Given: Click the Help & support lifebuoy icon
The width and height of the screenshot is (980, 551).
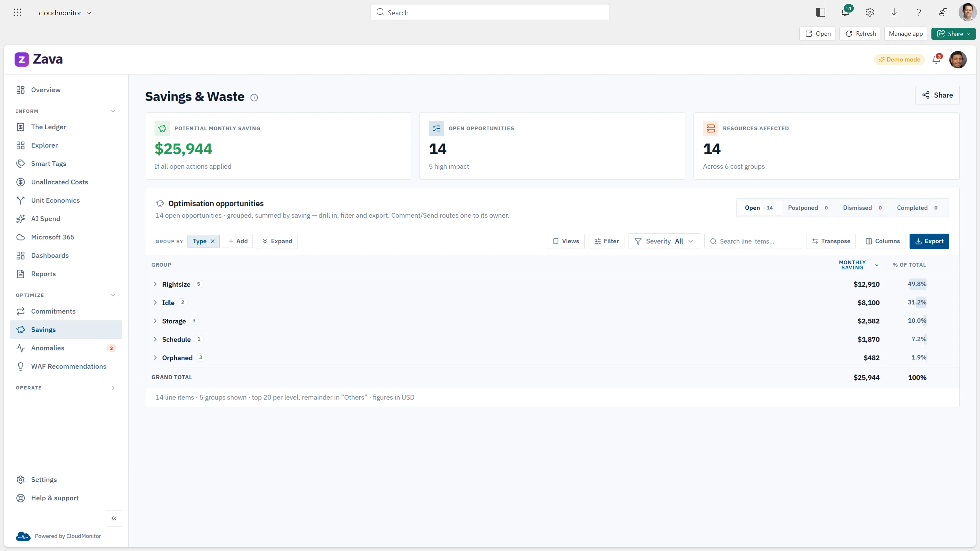Looking at the screenshot, I should click(x=20, y=498).
